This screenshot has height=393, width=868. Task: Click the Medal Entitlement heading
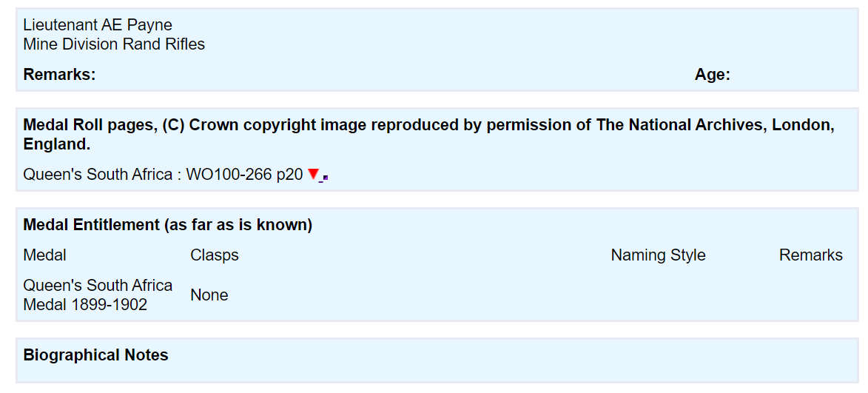167,225
